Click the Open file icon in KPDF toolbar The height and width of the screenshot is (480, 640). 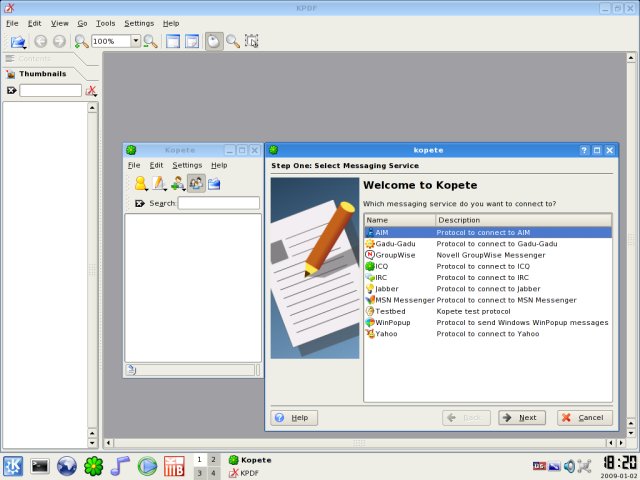[x=17, y=41]
